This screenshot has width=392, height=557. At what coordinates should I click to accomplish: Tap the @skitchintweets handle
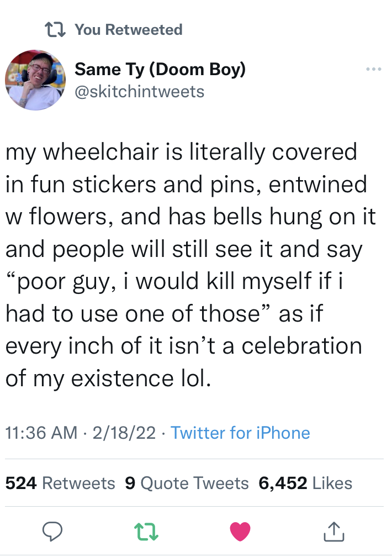point(139,91)
